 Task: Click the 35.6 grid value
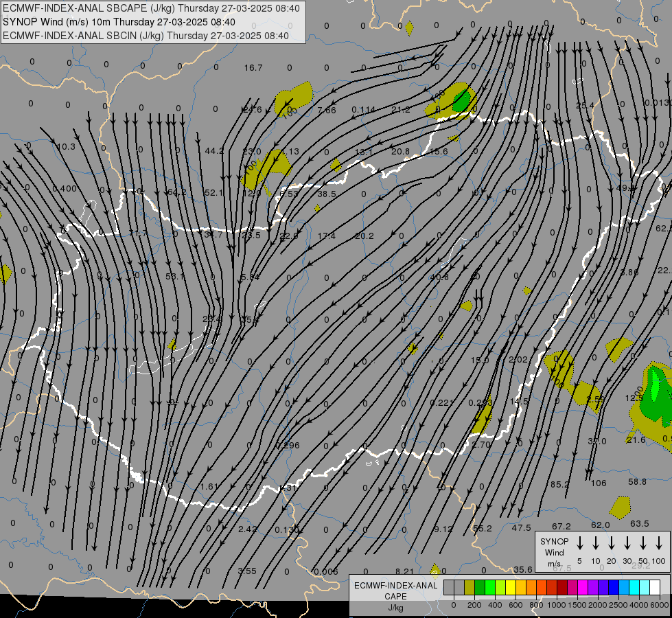tap(523, 569)
